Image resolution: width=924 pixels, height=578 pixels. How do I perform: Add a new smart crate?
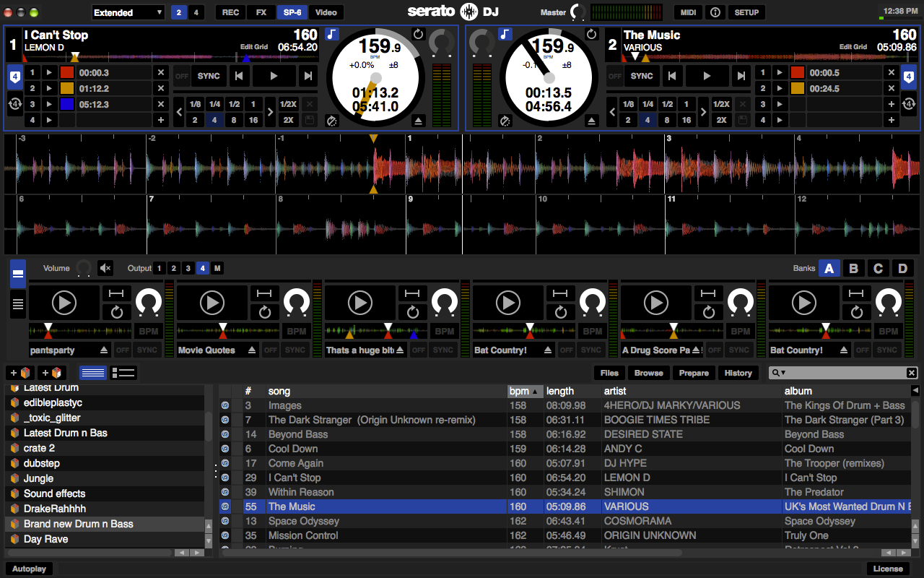tap(53, 373)
